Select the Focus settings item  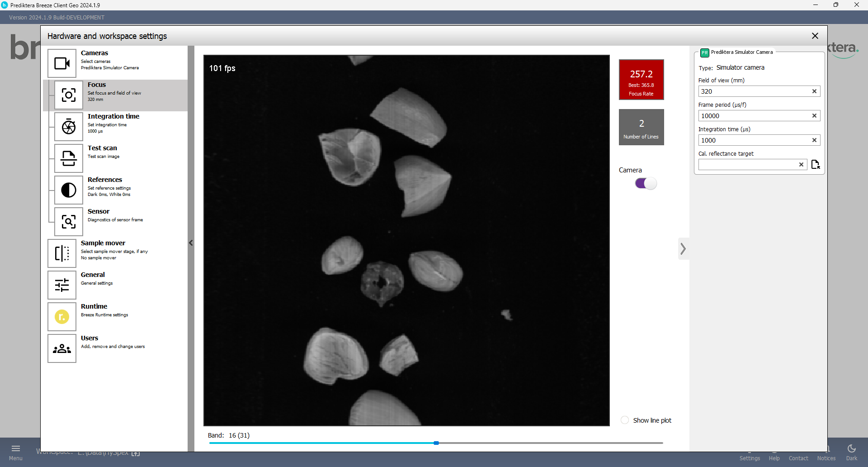click(x=115, y=95)
